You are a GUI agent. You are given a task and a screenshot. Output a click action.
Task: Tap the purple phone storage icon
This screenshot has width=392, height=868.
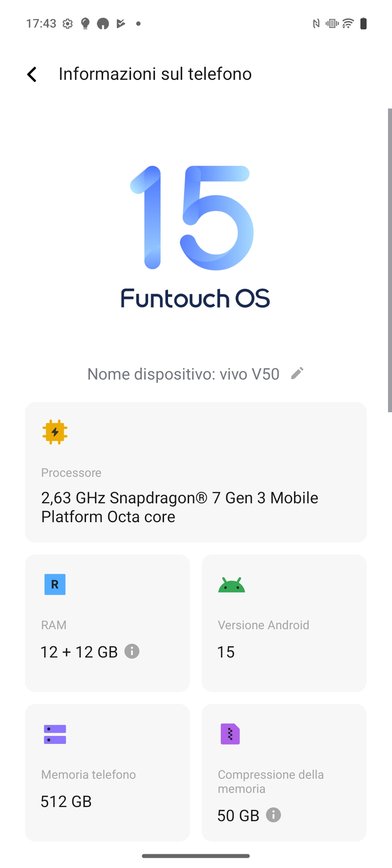[x=55, y=734]
